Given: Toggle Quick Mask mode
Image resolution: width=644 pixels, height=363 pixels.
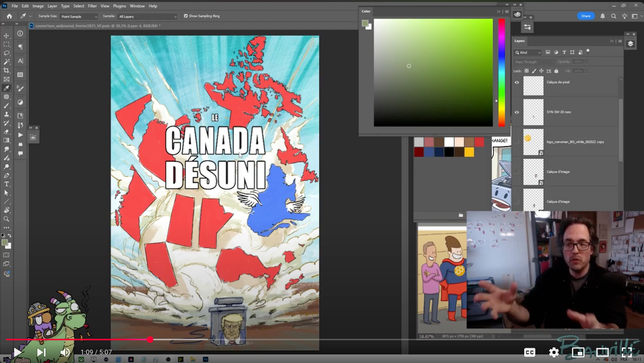Looking at the screenshot, I should [7, 255].
